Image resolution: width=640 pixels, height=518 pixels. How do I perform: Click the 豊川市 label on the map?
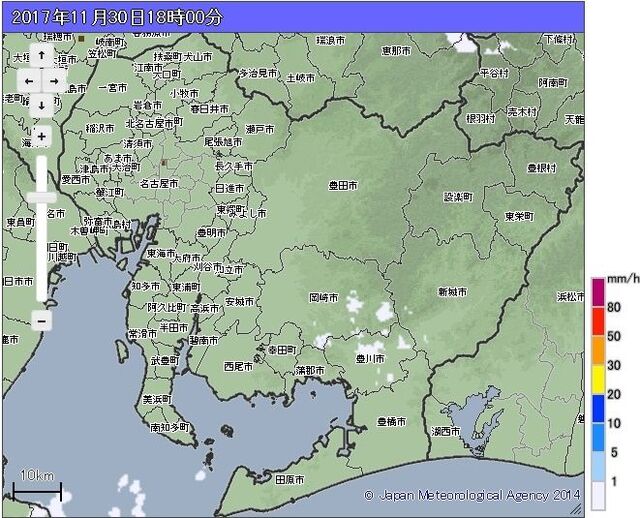click(x=370, y=359)
